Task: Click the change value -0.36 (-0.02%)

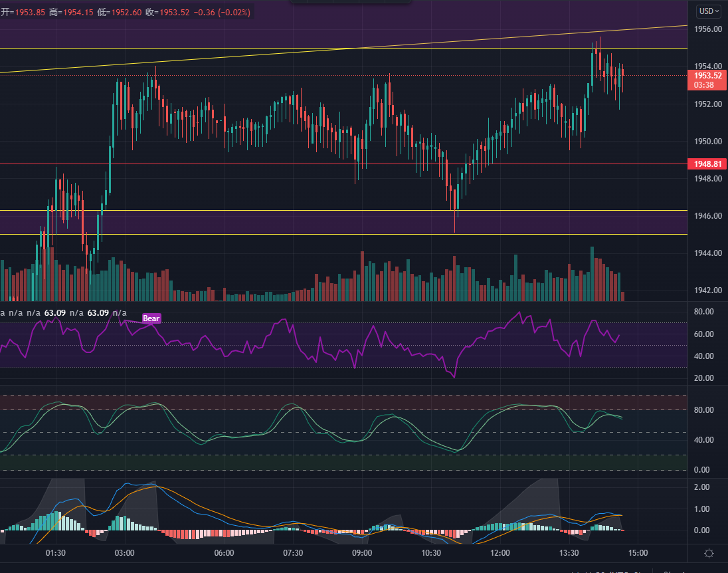Action: pyautogui.click(x=222, y=13)
